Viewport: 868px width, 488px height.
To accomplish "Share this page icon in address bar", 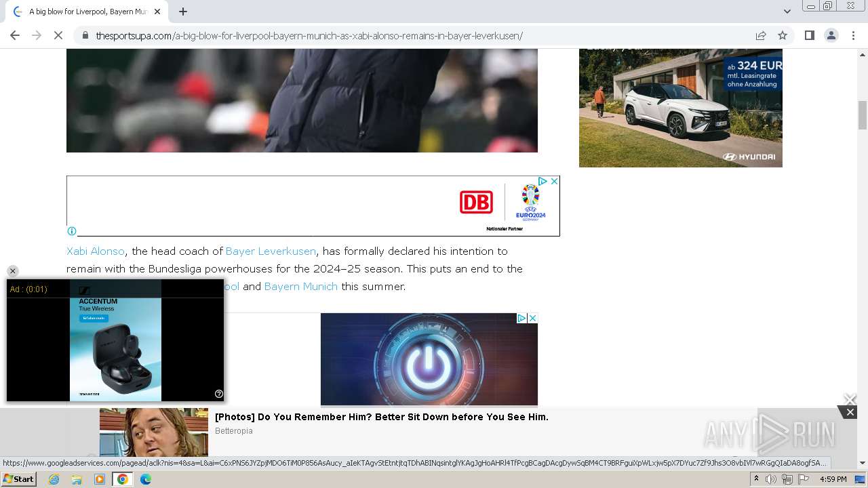I will pyautogui.click(x=761, y=35).
